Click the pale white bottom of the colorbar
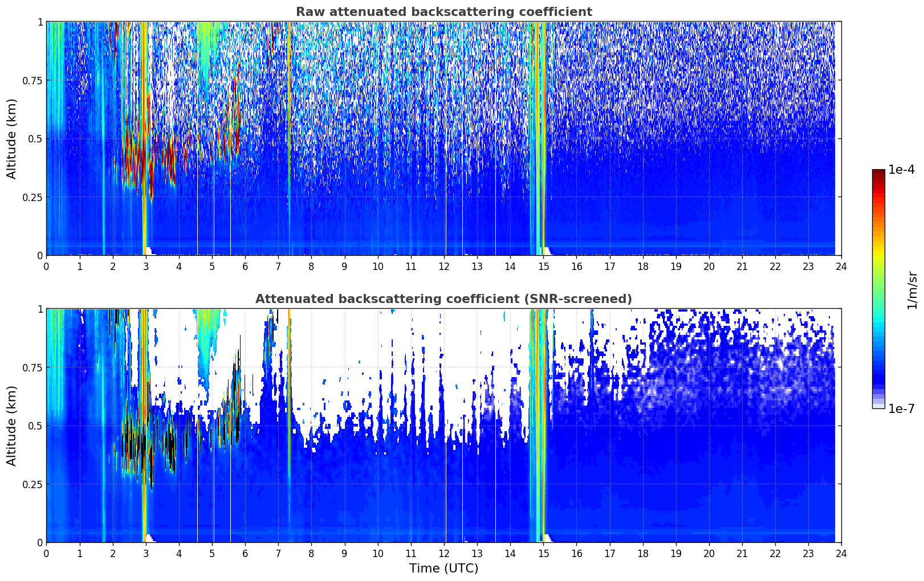This screenshot has height=581, width=924. pyautogui.click(x=878, y=405)
